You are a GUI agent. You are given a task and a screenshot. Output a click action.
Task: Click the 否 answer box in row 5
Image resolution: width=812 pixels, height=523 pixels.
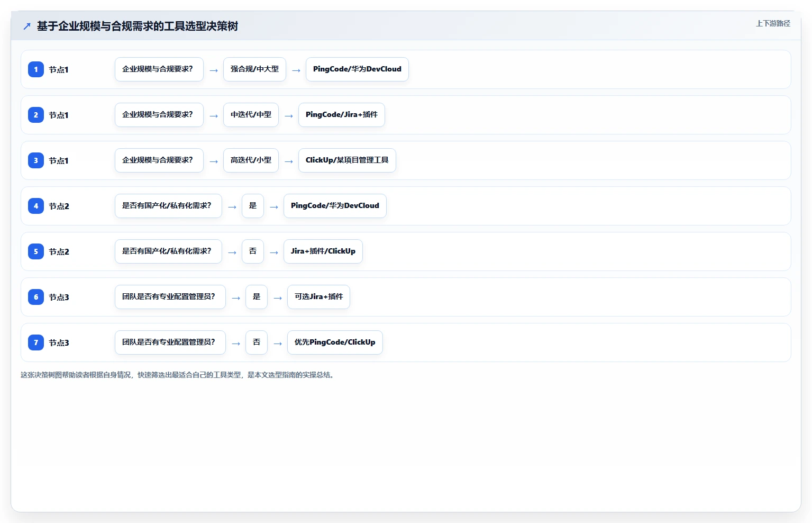tap(253, 251)
